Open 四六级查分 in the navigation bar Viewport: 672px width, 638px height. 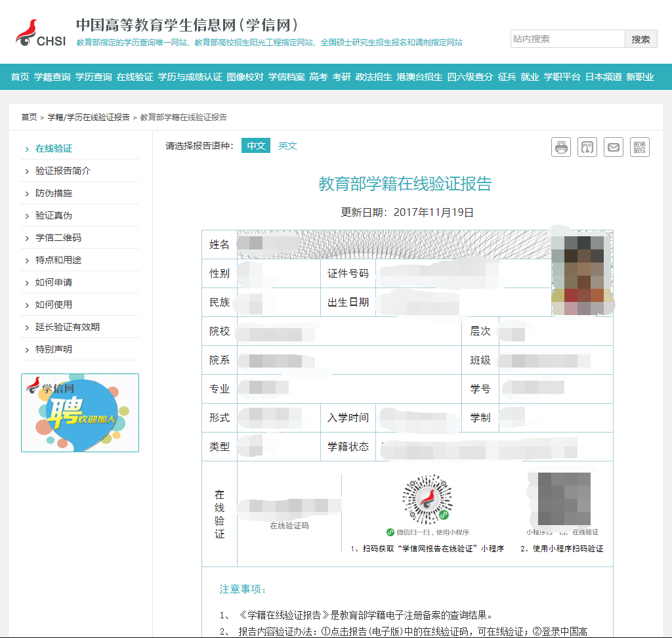pyautogui.click(x=470, y=77)
